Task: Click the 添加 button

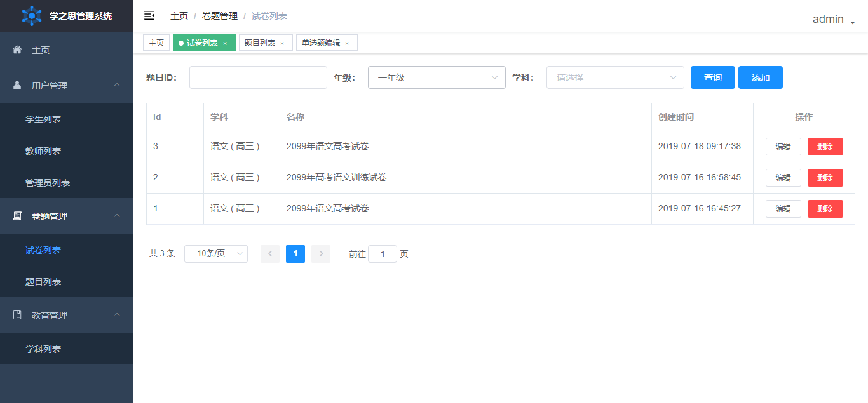Action: pyautogui.click(x=760, y=77)
